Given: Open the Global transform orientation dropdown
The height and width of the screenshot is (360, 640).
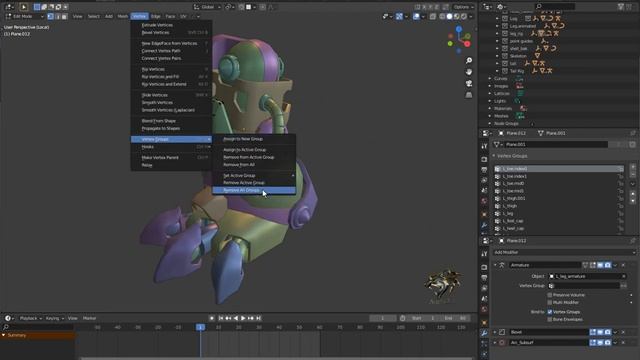Looking at the screenshot, I should click(x=207, y=7).
